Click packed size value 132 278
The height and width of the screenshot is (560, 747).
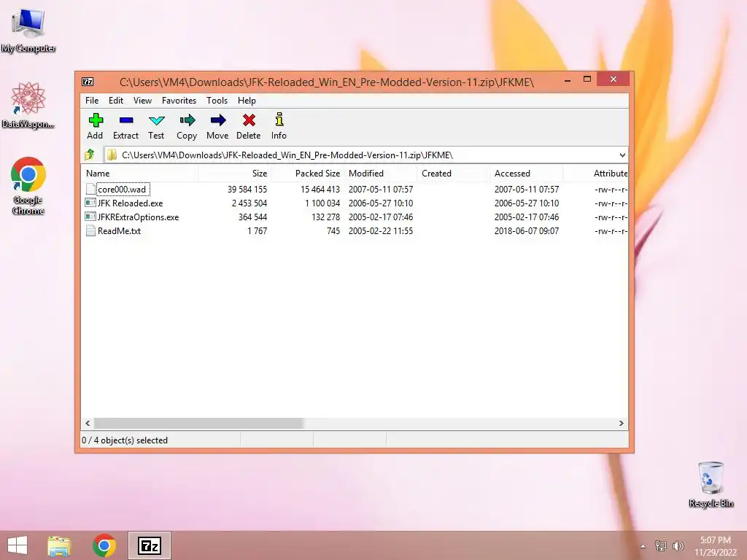(x=326, y=217)
